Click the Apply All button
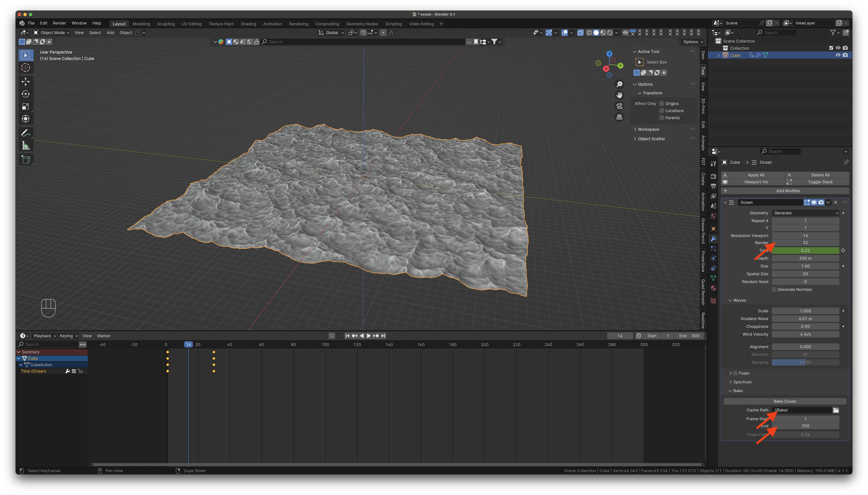Screen dimensions: 868x495 pyautogui.click(x=753, y=175)
